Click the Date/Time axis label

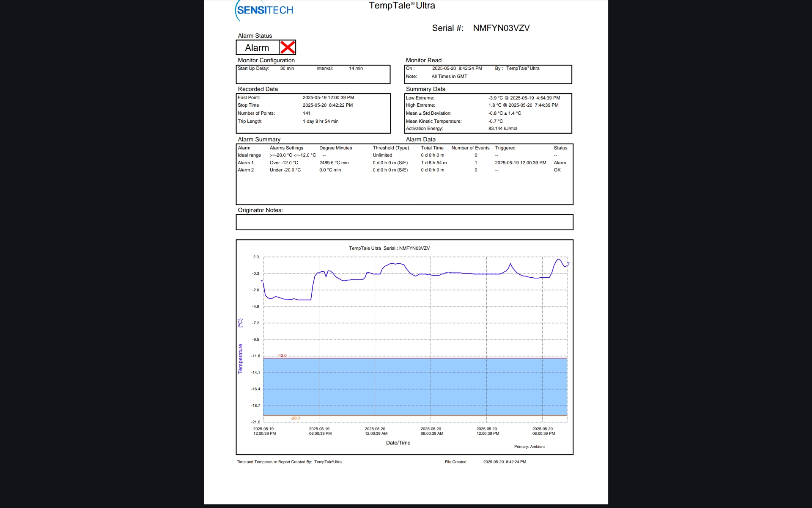pos(398,443)
